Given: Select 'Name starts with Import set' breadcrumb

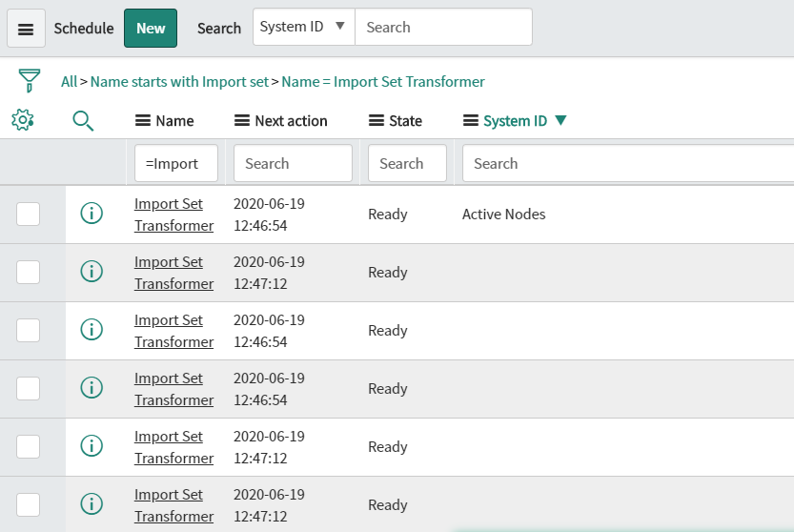Looking at the screenshot, I should (179, 82).
